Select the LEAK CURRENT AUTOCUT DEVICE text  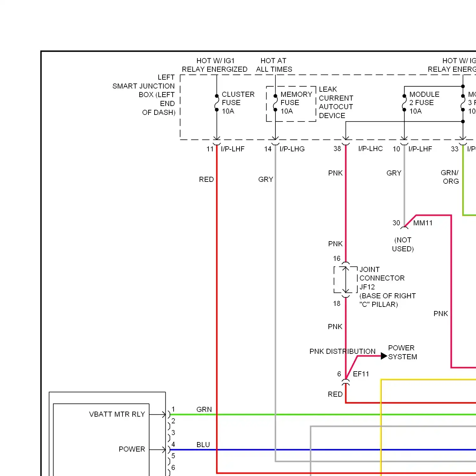(x=336, y=102)
